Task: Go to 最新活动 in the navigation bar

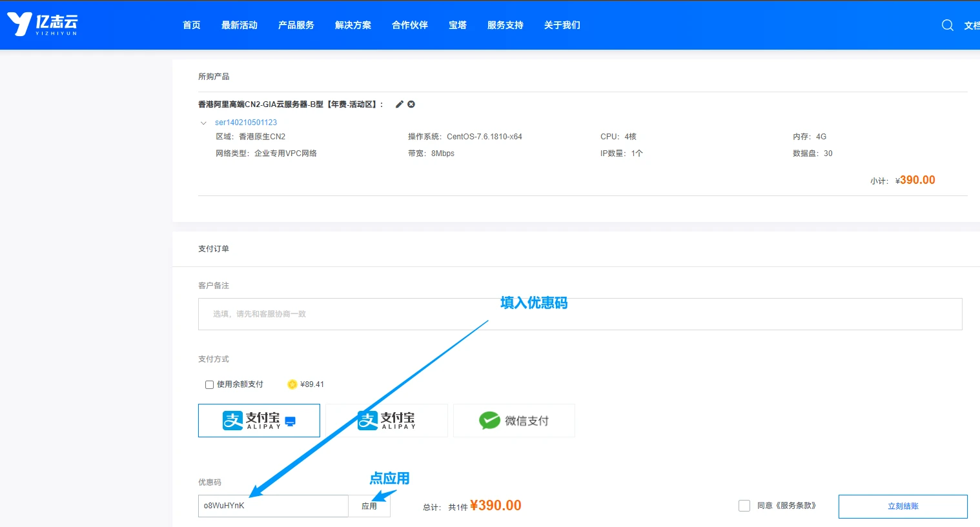Action: coord(239,25)
